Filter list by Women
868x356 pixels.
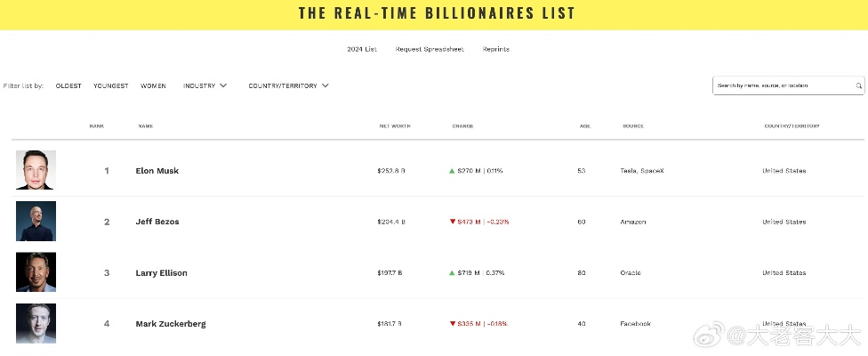coord(153,86)
